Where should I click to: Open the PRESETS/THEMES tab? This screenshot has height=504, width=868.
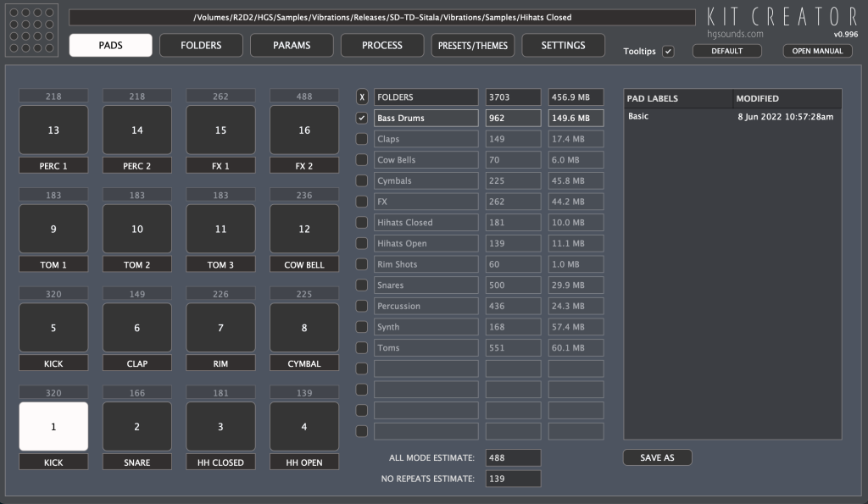point(472,45)
